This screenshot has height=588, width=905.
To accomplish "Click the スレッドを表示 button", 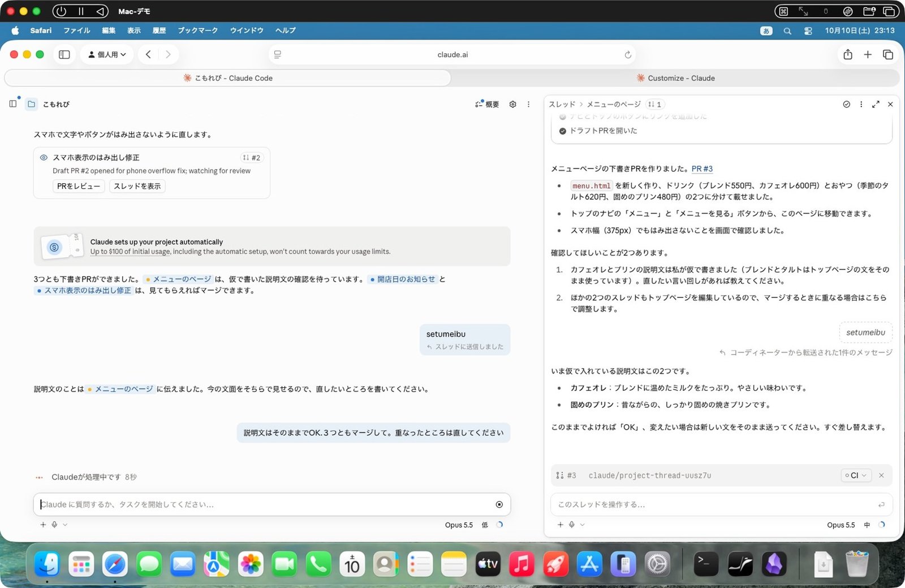I will pos(137,186).
